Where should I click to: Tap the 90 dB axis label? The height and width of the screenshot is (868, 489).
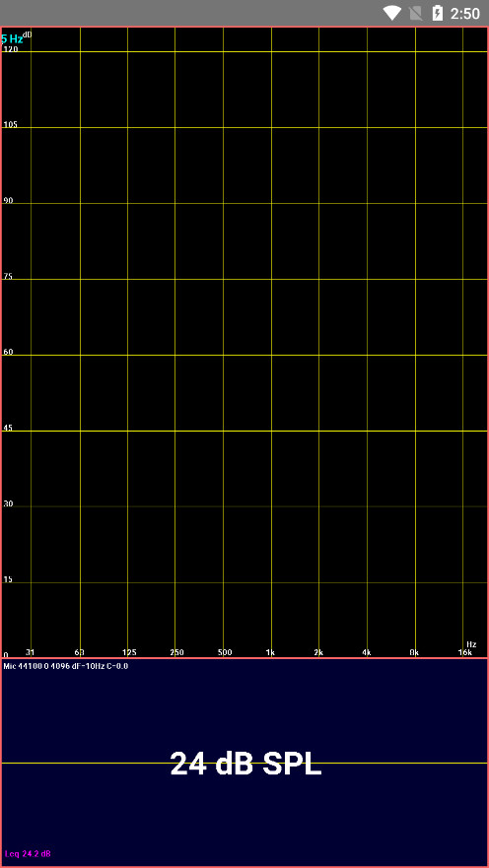point(8,200)
